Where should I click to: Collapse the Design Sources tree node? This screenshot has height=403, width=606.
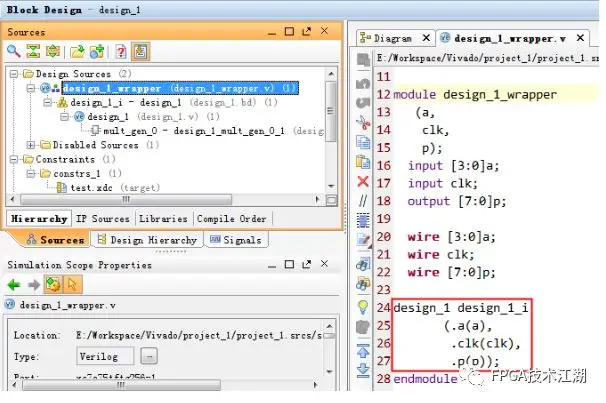coord(14,74)
